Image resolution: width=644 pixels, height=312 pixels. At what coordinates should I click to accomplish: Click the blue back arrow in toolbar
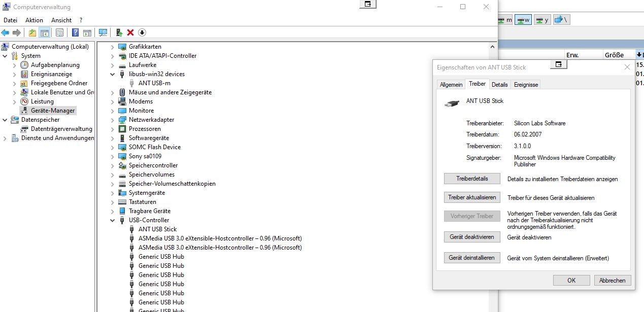tap(6, 33)
